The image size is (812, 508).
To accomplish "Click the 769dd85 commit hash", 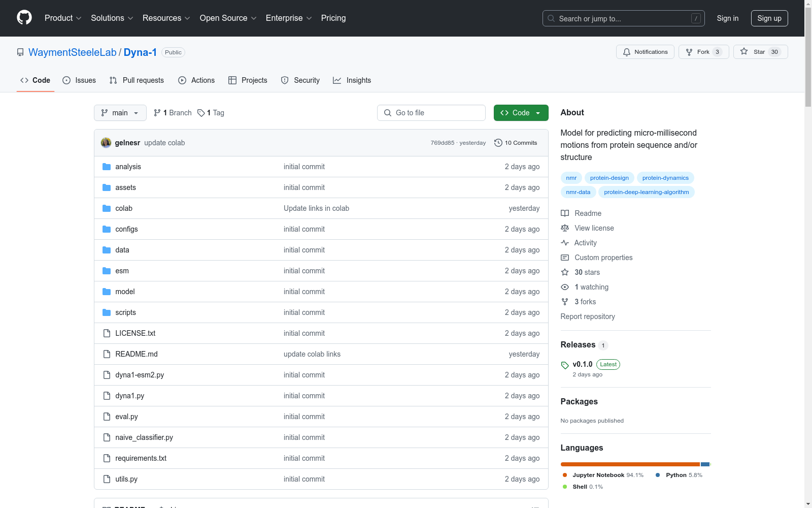I will [443, 143].
